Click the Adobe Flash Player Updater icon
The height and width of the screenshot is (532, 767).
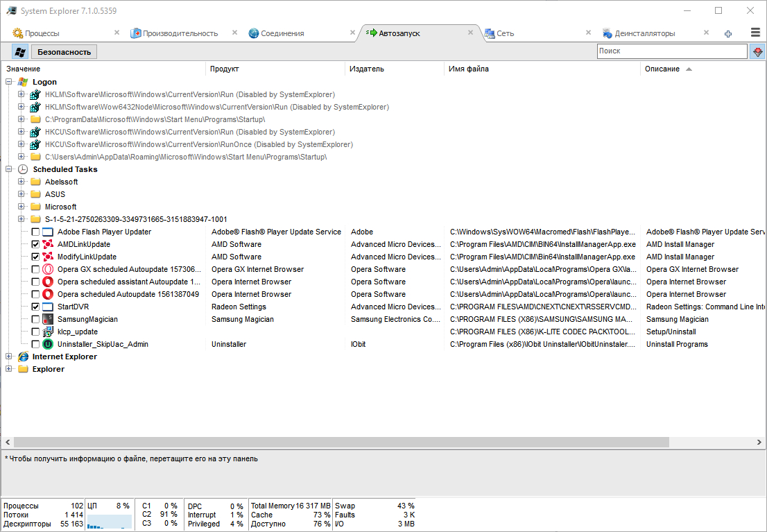click(x=47, y=232)
